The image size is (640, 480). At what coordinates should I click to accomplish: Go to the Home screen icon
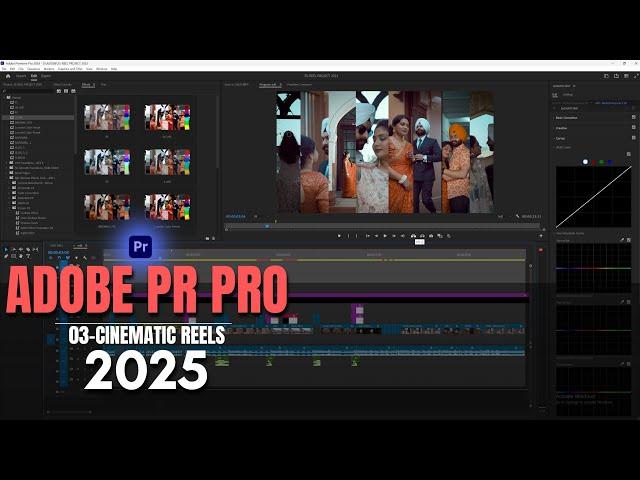coord(8,76)
